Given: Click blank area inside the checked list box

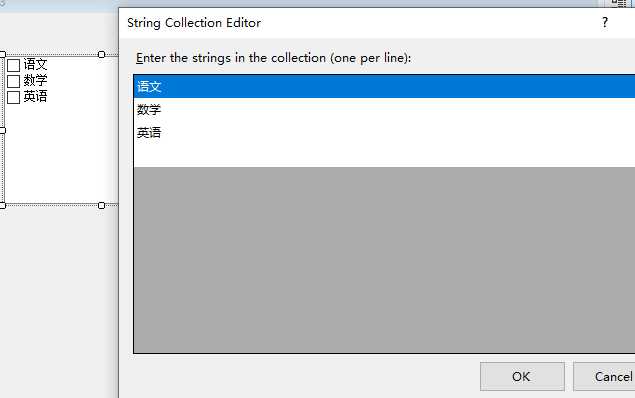Looking at the screenshot, I should [61, 154].
